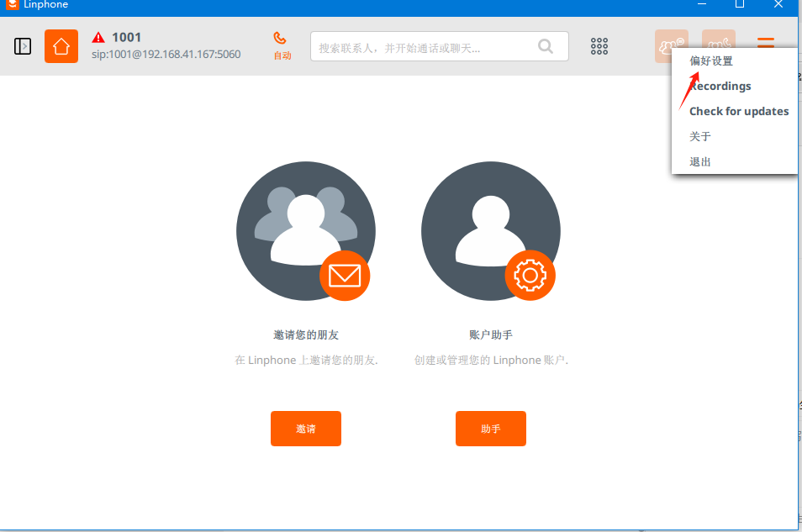Select account name 1001
This screenshot has height=532, width=802.
coord(126,37)
